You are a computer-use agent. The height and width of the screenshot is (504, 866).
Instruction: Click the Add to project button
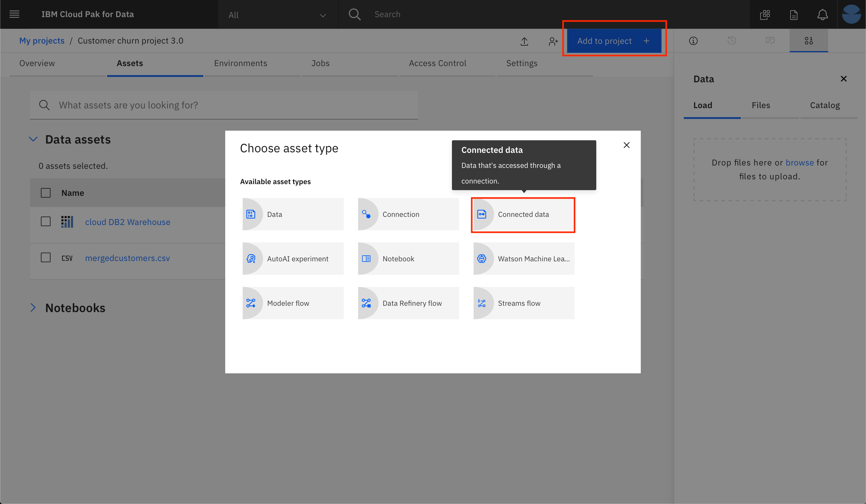point(613,41)
